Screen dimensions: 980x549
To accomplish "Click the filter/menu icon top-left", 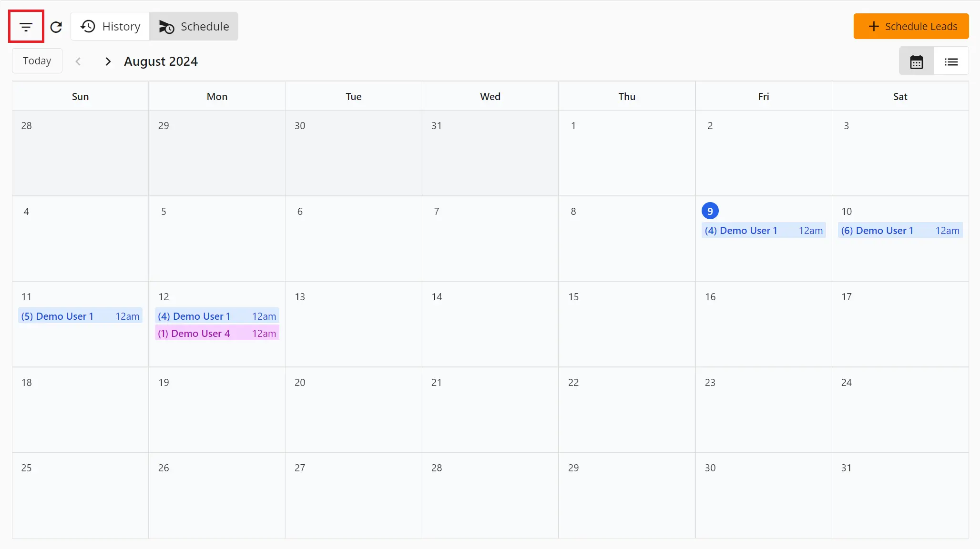I will [26, 26].
